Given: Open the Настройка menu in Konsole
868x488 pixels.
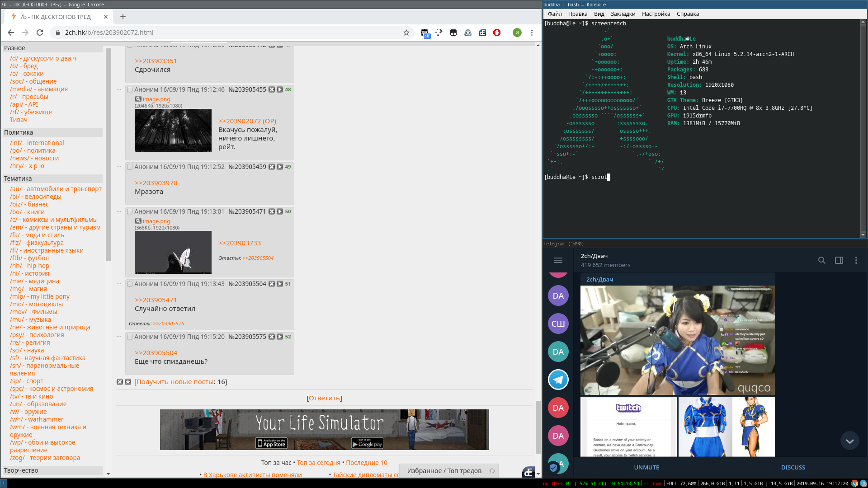Looking at the screenshot, I should pyautogui.click(x=656, y=14).
